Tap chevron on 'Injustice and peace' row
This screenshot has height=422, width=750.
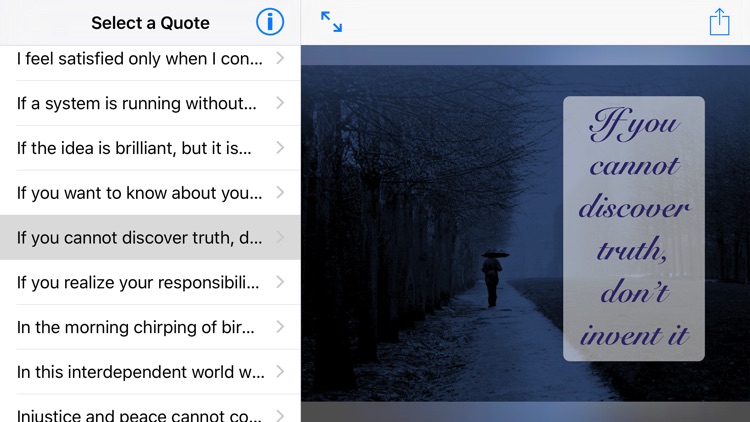pos(280,415)
